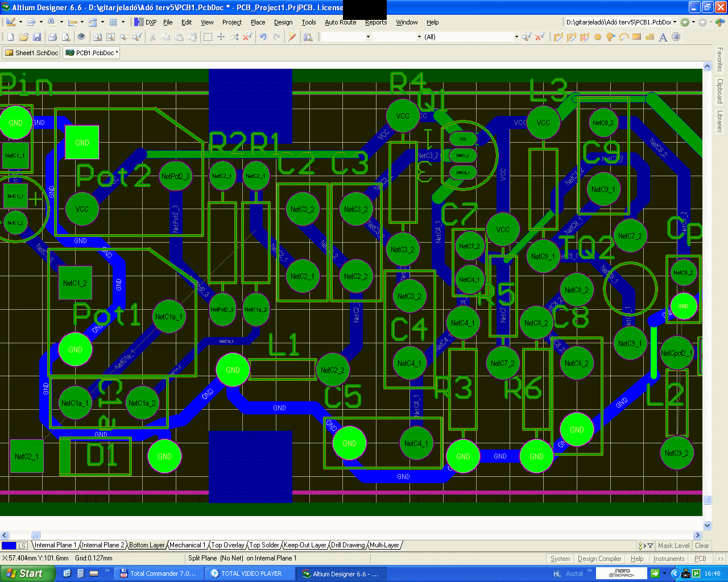Select the Multi-Layer tab
Image resolution: width=728 pixels, height=582 pixels.
[384, 545]
